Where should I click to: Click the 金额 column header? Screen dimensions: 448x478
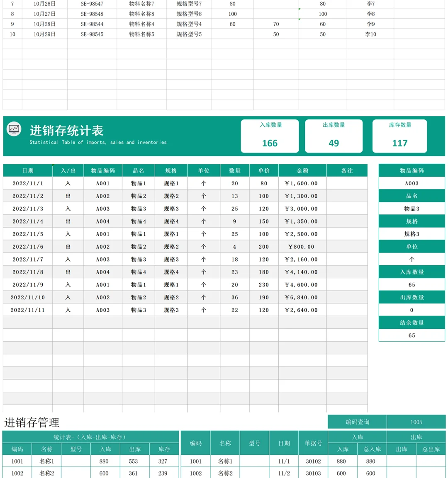pyautogui.click(x=302, y=170)
